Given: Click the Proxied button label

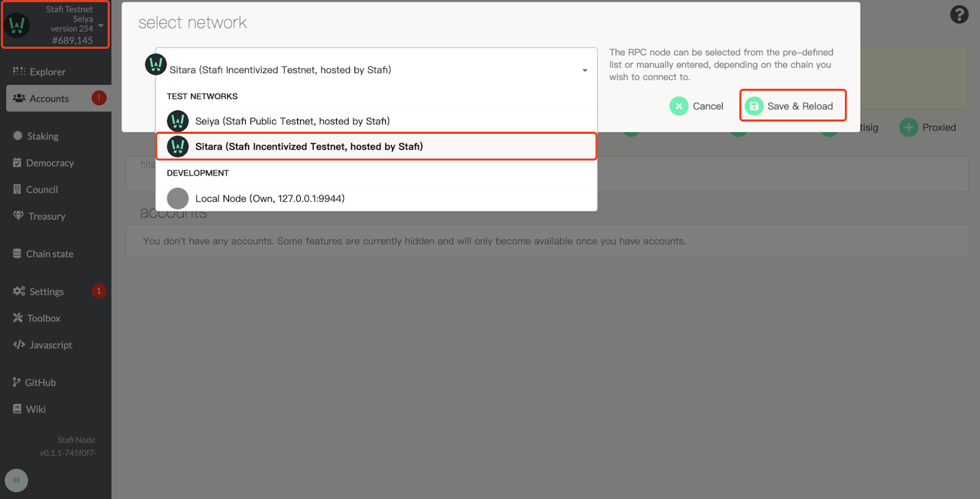Looking at the screenshot, I should [939, 128].
